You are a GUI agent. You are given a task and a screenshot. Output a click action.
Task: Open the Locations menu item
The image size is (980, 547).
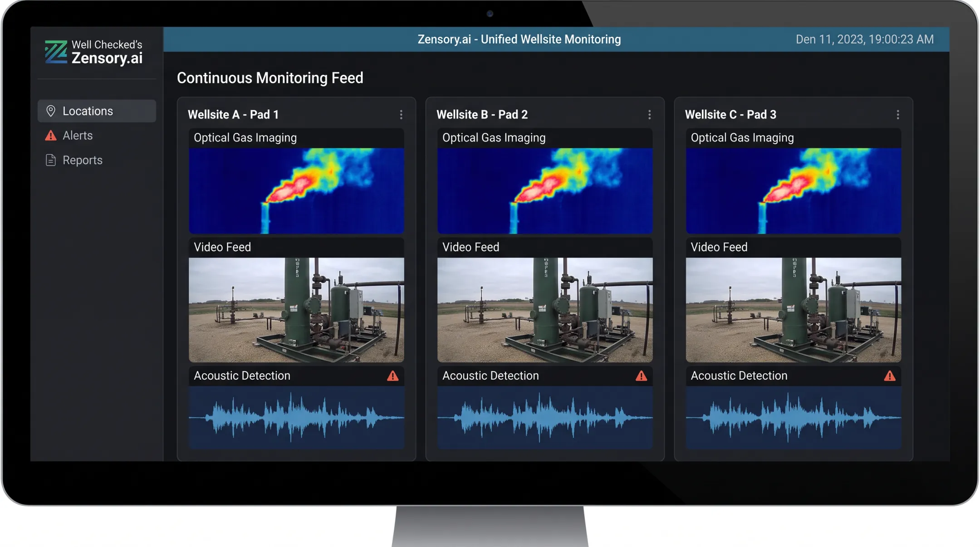pos(97,111)
